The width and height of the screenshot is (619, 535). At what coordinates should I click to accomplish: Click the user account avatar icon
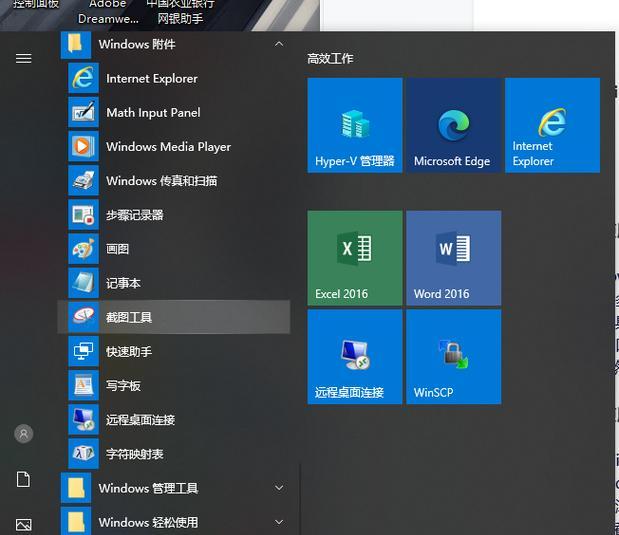(24, 434)
